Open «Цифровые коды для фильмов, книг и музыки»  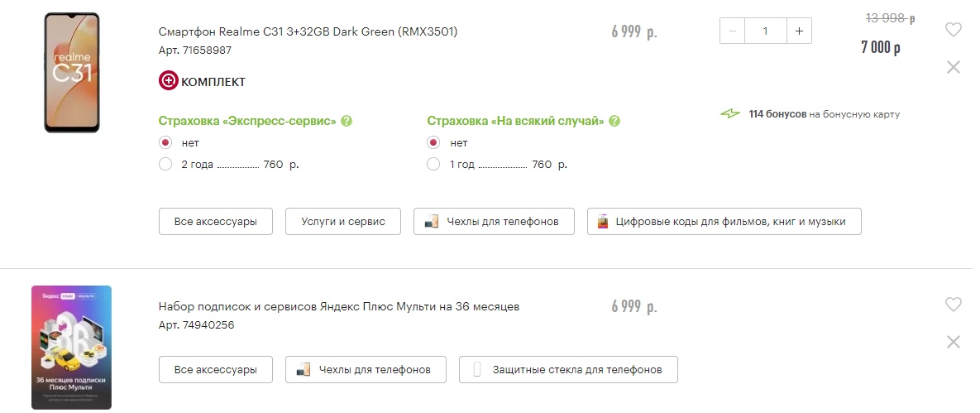(724, 222)
